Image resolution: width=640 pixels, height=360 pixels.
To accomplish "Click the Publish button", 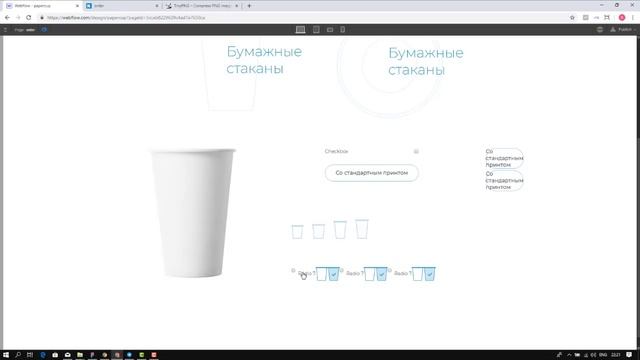I will click(x=624, y=29).
